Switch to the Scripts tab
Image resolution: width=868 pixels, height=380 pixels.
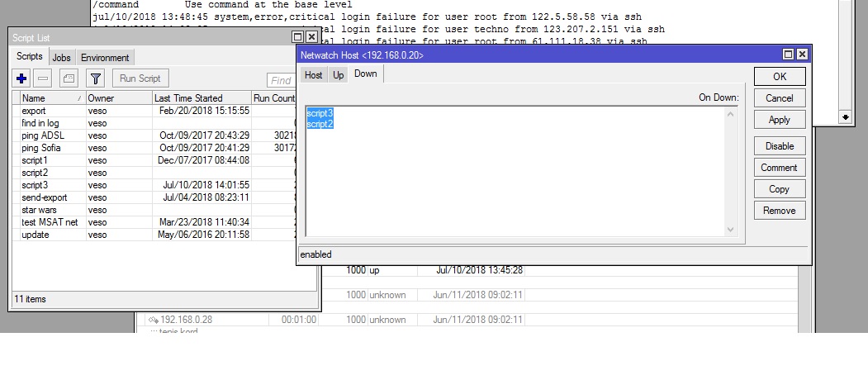(x=30, y=56)
